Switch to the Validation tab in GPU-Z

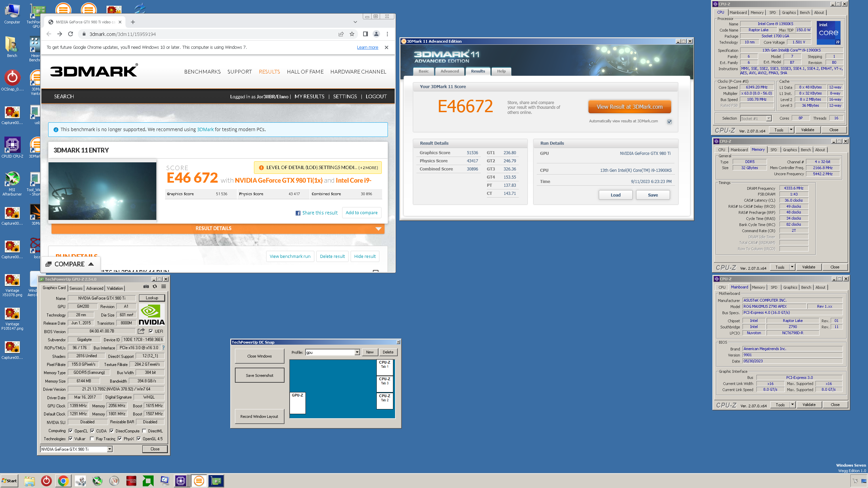(115, 288)
